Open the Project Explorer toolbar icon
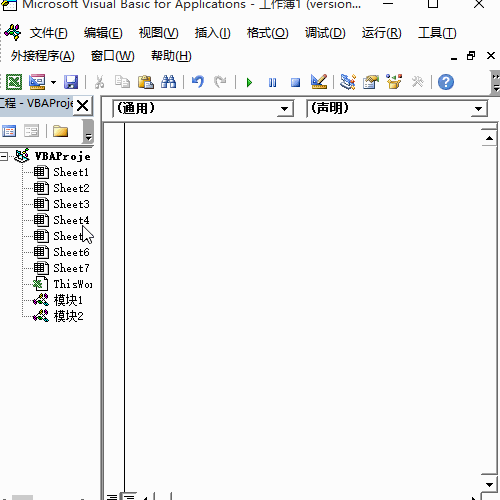This screenshot has width=500, height=500. coord(348,82)
